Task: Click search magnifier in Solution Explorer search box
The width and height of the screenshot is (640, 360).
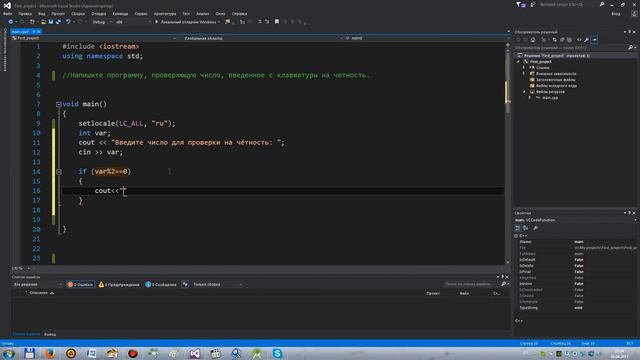Action: point(631,48)
